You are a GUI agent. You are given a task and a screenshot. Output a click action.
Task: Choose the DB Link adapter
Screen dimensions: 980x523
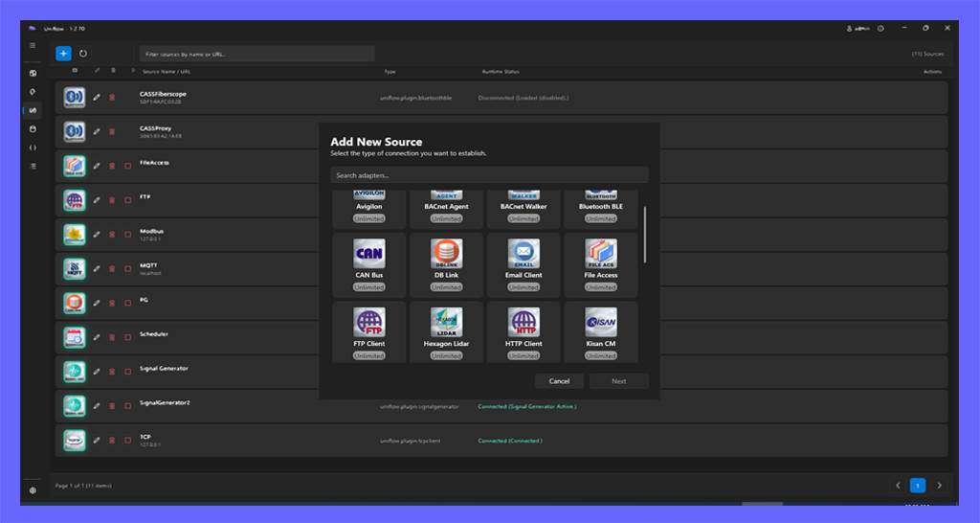(446, 265)
